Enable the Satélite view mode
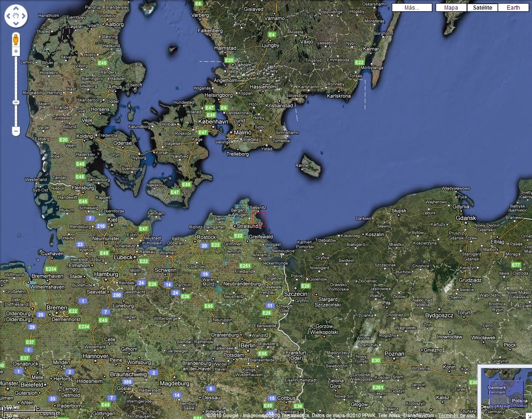Screen dimensions: 532x419 coord(482,7)
